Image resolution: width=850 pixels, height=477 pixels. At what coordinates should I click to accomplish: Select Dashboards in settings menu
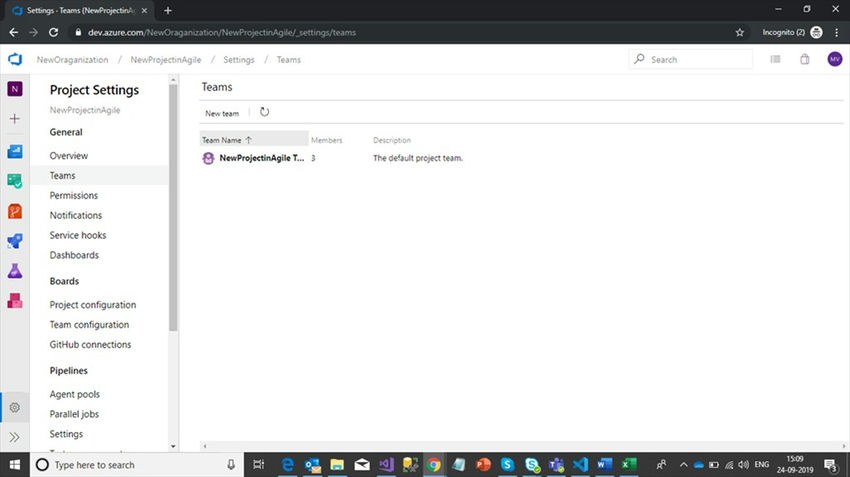tap(74, 255)
